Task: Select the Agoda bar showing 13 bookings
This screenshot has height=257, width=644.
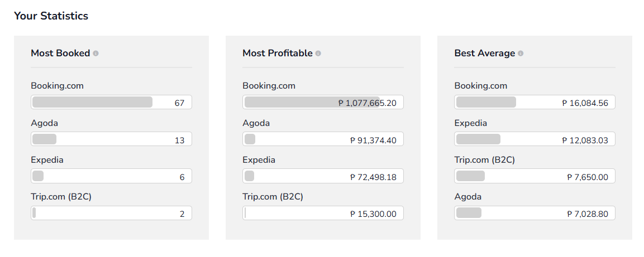Action: (x=111, y=139)
